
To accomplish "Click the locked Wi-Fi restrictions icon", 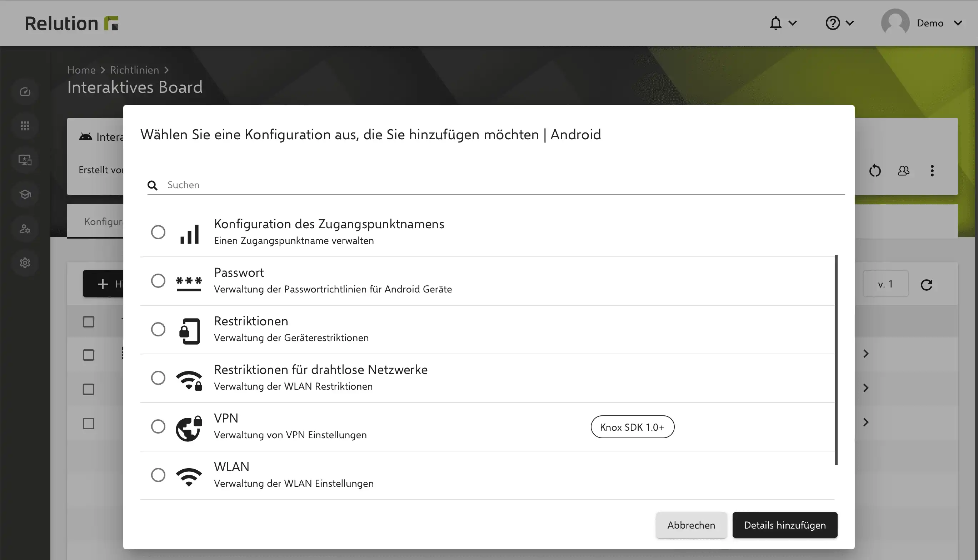I will (189, 381).
